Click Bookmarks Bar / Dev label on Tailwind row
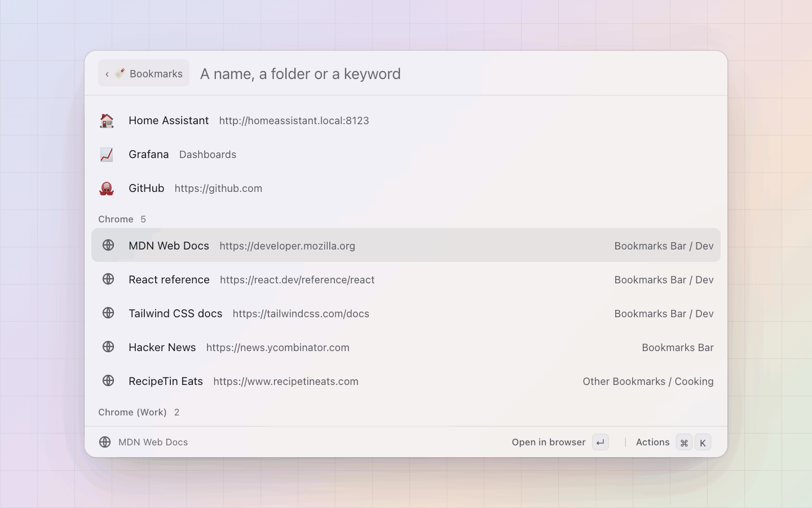This screenshot has height=508, width=812. pyautogui.click(x=664, y=314)
